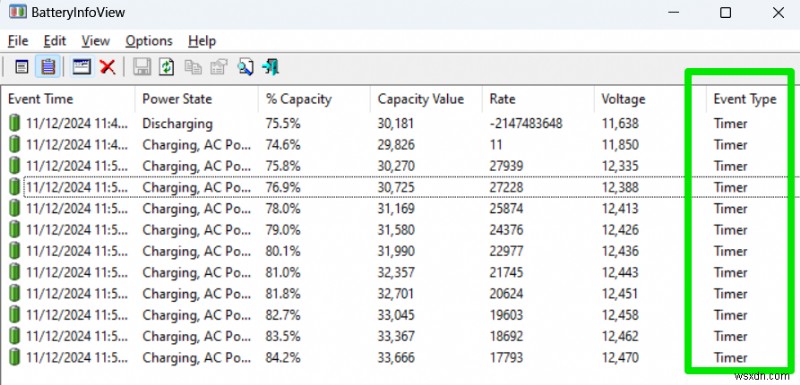Open the File menu
This screenshot has height=385, width=800.
pos(18,41)
